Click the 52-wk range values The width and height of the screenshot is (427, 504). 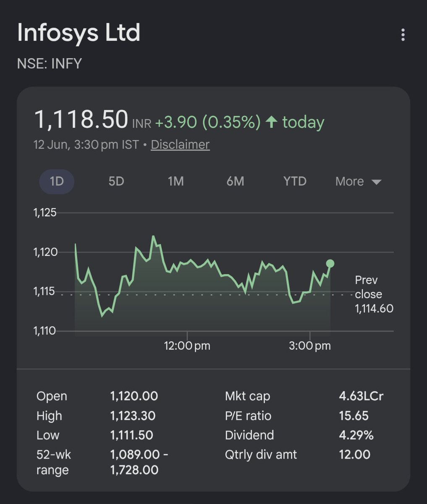point(139,462)
